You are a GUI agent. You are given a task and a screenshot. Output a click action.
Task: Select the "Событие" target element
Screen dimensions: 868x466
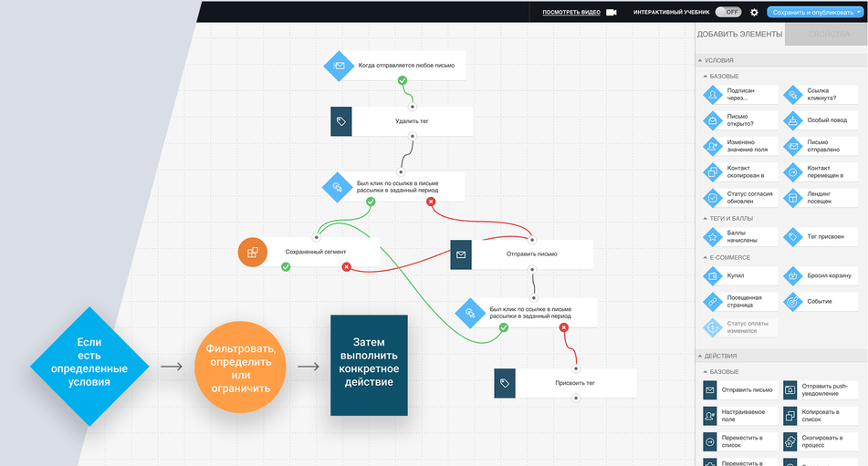pos(821,301)
